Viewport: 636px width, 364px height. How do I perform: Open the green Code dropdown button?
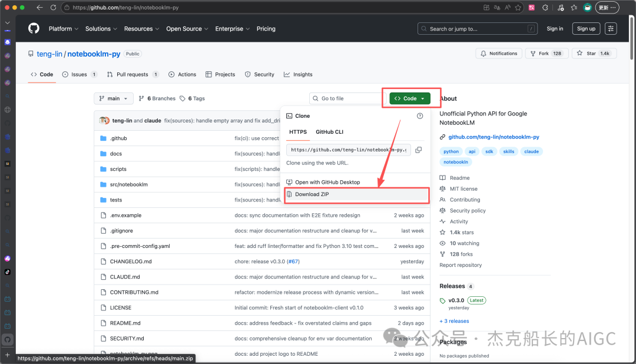click(410, 98)
